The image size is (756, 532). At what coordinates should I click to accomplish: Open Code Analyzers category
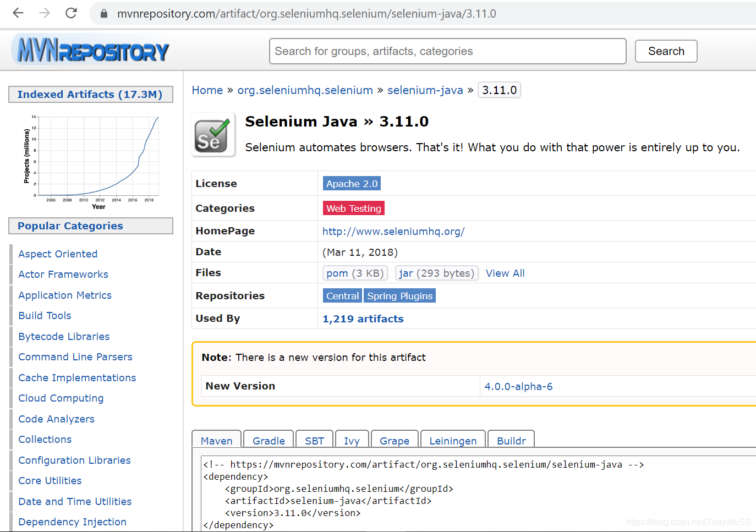click(x=56, y=419)
